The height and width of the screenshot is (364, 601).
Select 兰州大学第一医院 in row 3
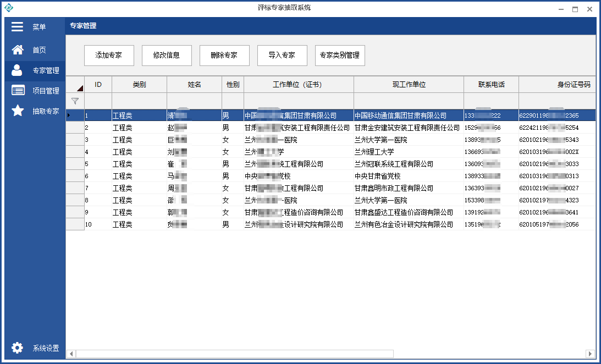tap(409, 140)
